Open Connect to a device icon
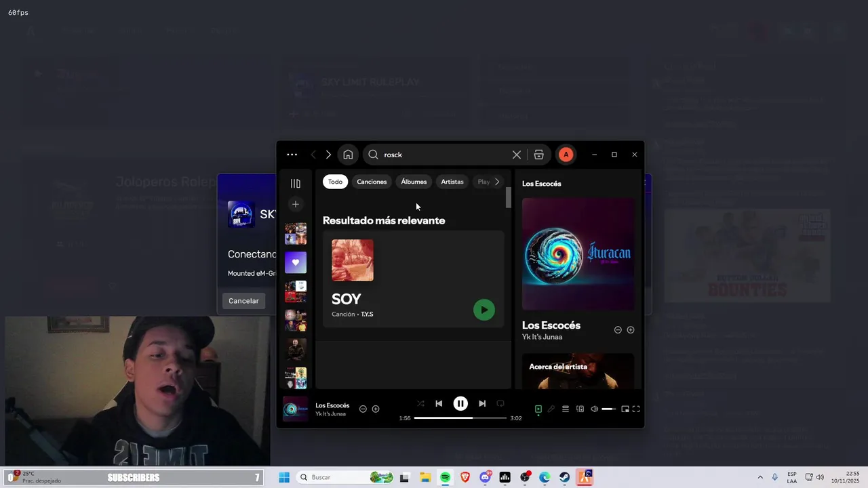Image resolution: width=868 pixels, height=488 pixels. pyautogui.click(x=580, y=409)
